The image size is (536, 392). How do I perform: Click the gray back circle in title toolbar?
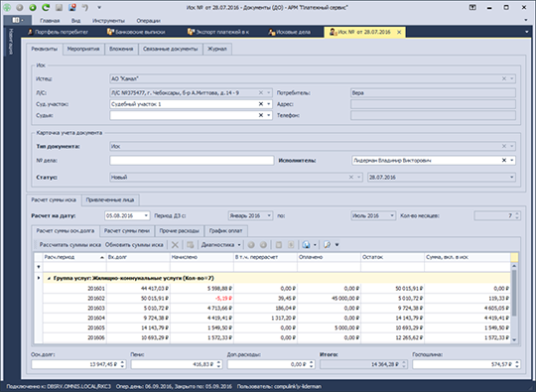click(20, 7)
